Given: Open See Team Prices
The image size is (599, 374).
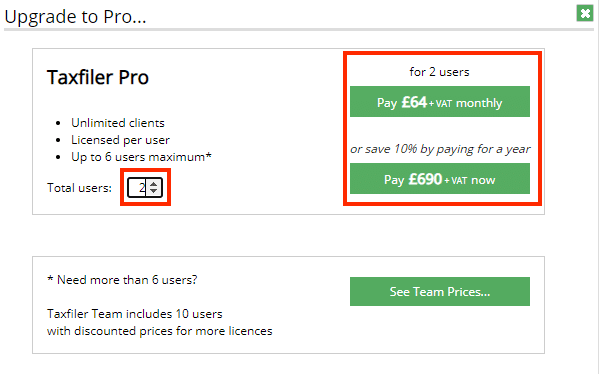Looking at the screenshot, I should pyautogui.click(x=440, y=291).
